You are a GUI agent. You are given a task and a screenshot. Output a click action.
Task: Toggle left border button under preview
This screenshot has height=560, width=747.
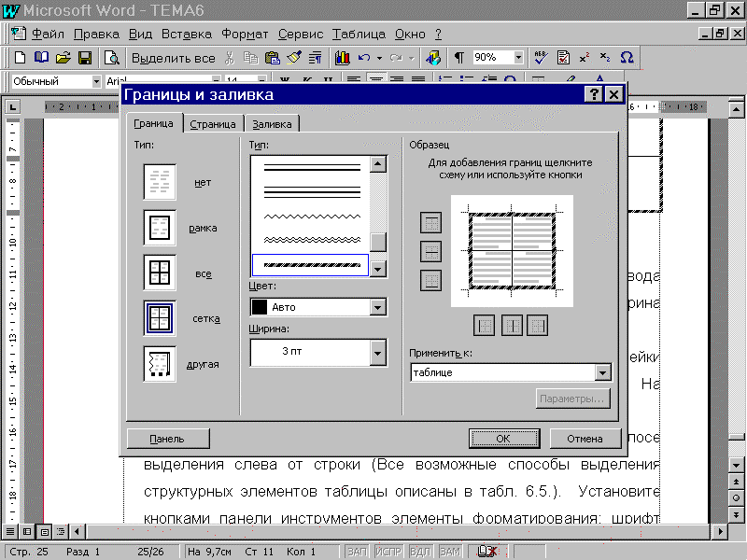484,325
